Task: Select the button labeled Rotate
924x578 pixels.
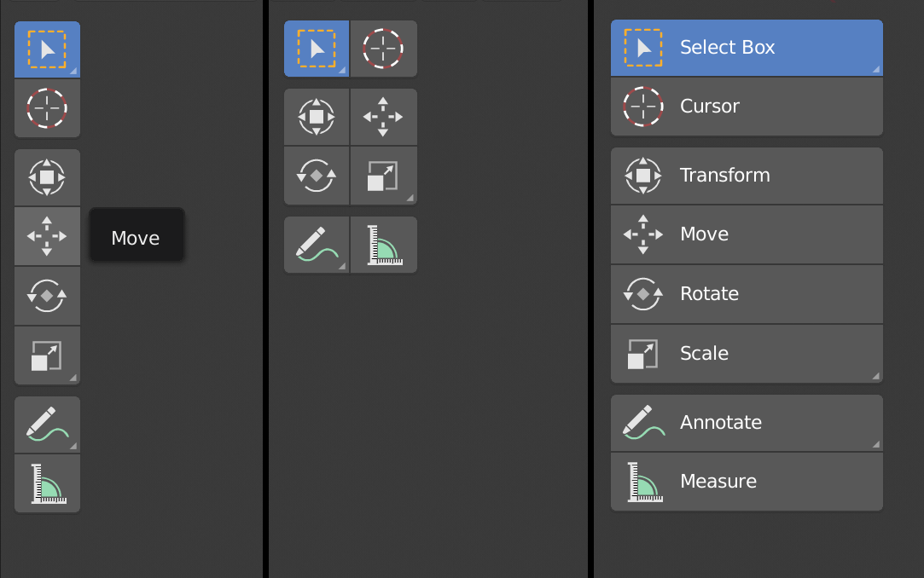Action: pos(747,294)
